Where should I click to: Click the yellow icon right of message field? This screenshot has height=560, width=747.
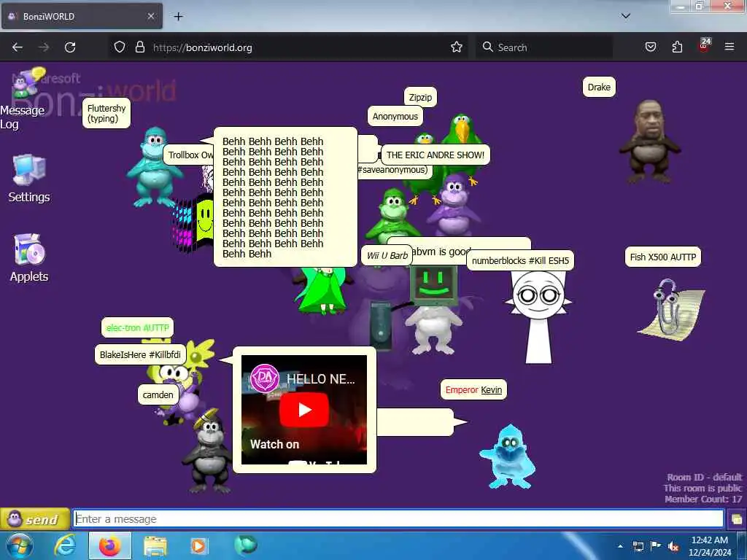click(x=737, y=519)
